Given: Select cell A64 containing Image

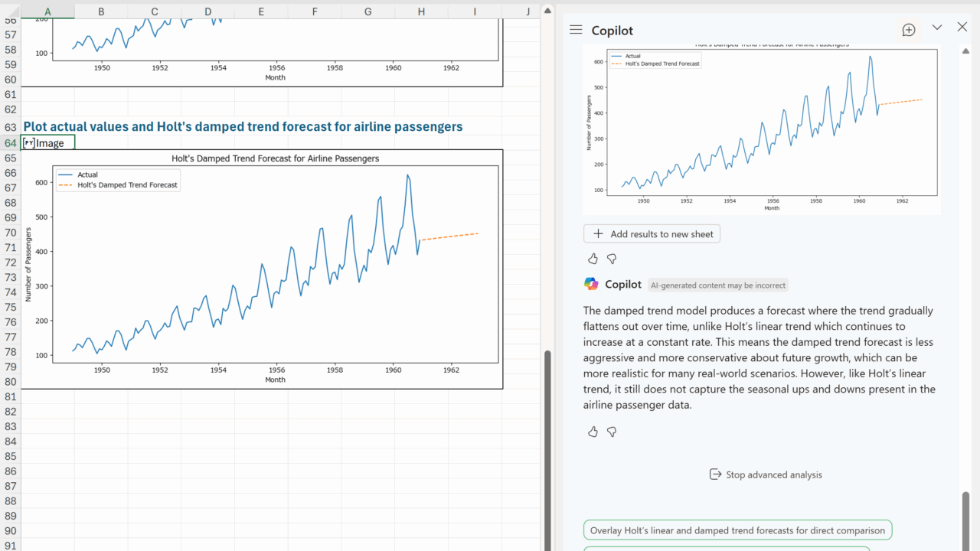Looking at the screenshot, I should [x=47, y=143].
